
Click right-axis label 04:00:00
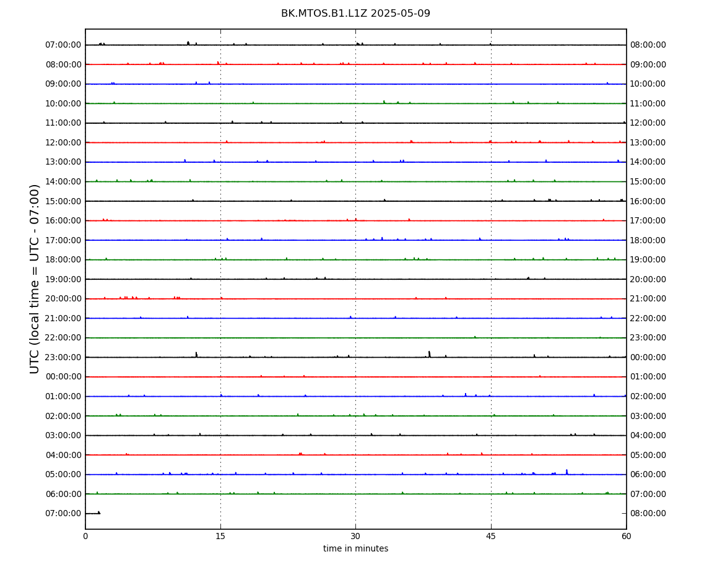[648, 436]
